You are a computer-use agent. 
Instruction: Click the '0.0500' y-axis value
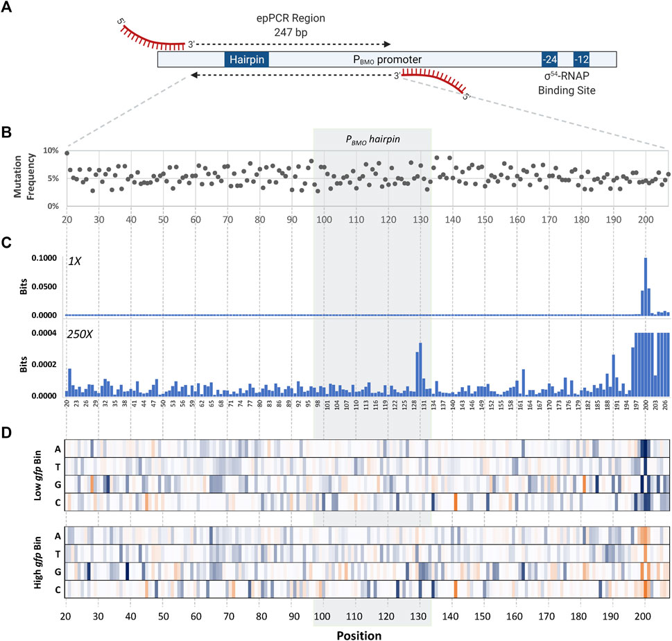[44, 287]
